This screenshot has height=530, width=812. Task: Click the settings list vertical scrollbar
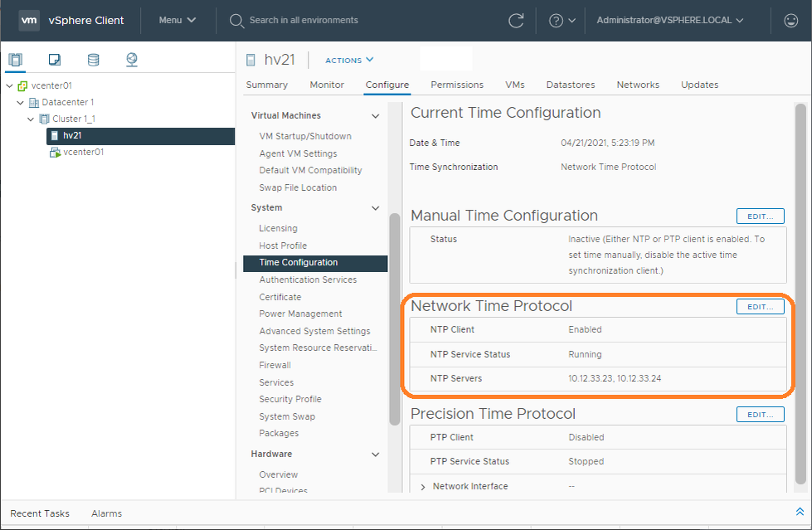(x=395, y=319)
